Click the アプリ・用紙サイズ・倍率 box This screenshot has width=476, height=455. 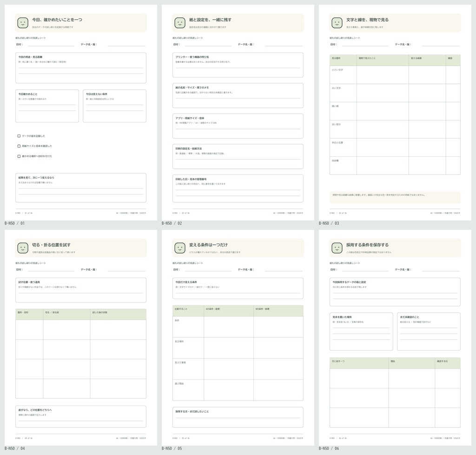(x=238, y=126)
